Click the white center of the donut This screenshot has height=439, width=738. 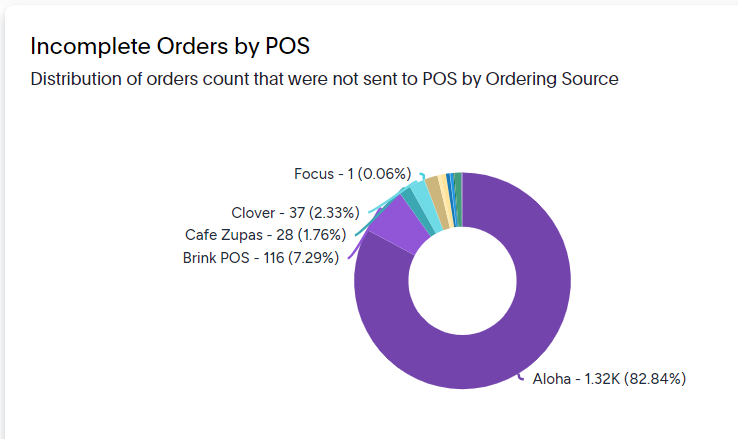[462, 281]
